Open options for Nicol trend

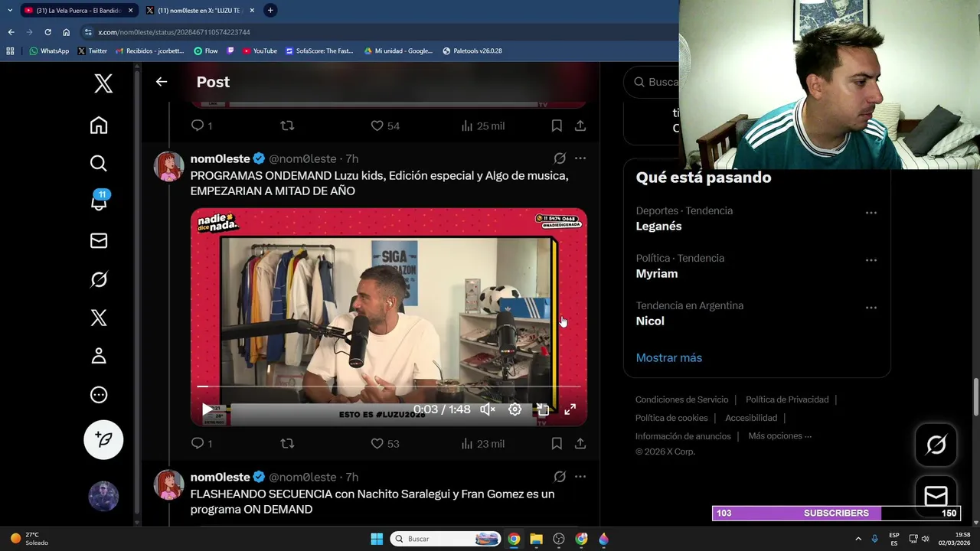[x=871, y=308]
